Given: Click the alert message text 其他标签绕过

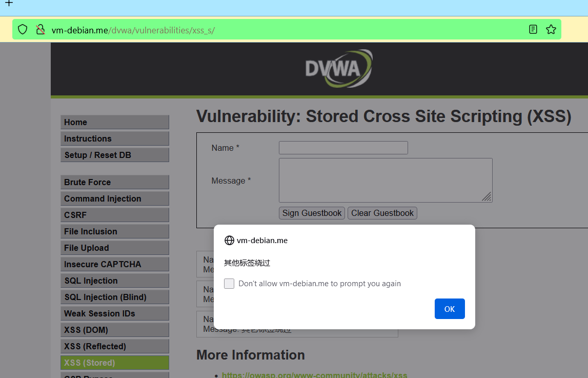Looking at the screenshot, I should [247, 263].
